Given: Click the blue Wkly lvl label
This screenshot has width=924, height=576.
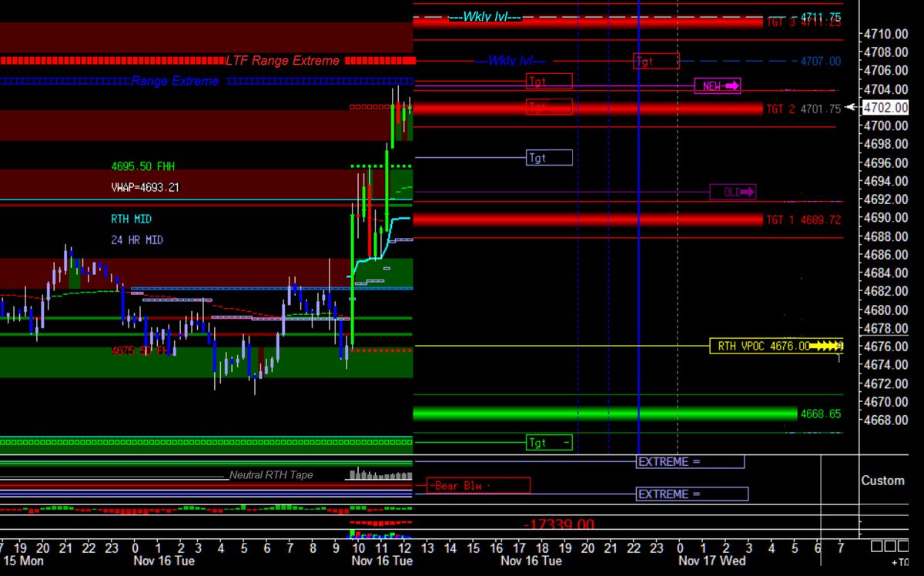Looking at the screenshot, I should click(x=510, y=61).
